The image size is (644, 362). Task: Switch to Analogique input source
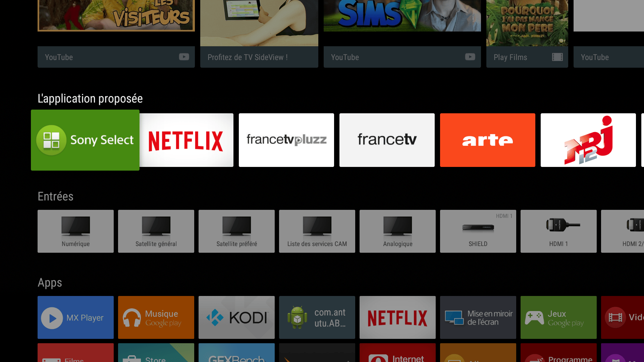397,231
